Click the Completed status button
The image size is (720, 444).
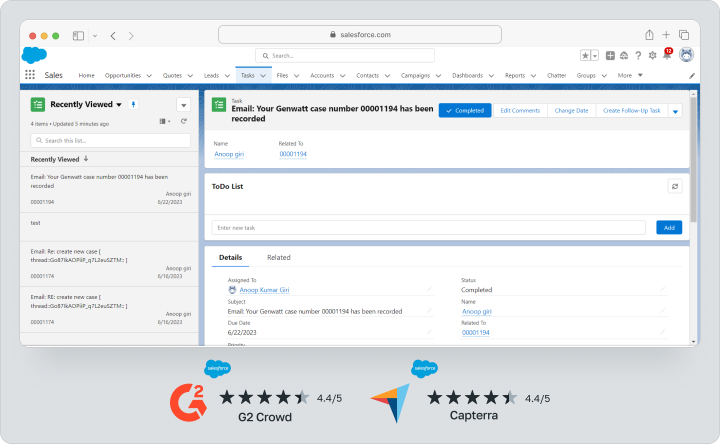point(465,111)
